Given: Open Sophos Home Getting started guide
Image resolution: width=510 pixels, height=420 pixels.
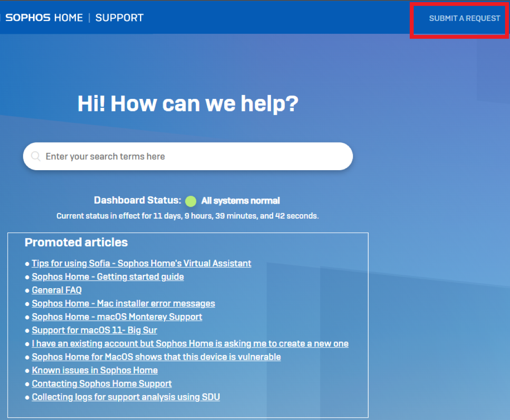Looking at the screenshot, I should 108,277.
